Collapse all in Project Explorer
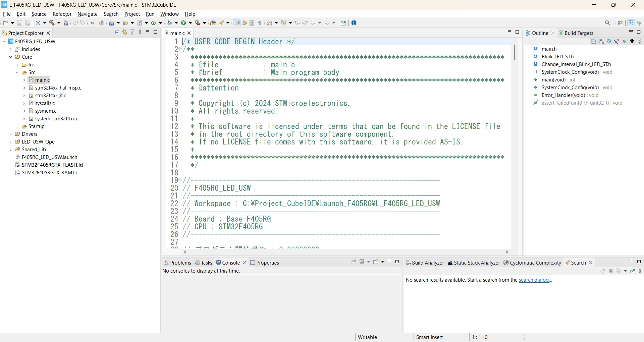644x342 pixels. (x=117, y=32)
